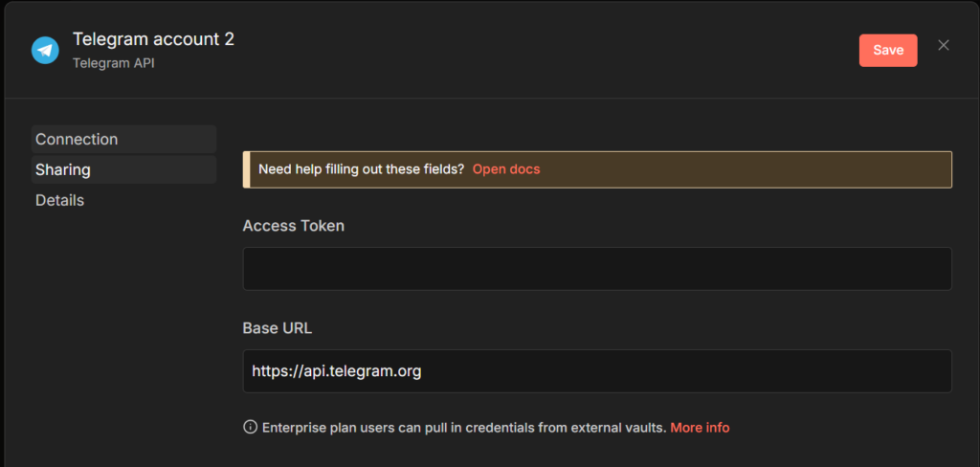This screenshot has height=467, width=980.
Task: Open the Sharing tab
Action: [x=63, y=169]
